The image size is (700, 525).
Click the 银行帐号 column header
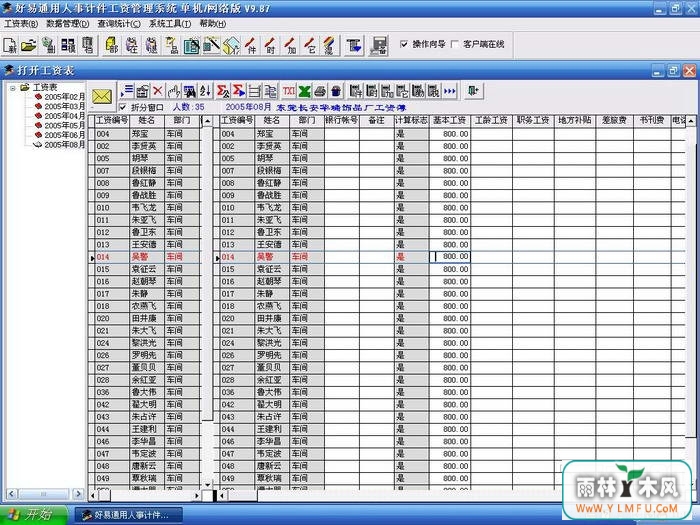pyautogui.click(x=342, y=121)
